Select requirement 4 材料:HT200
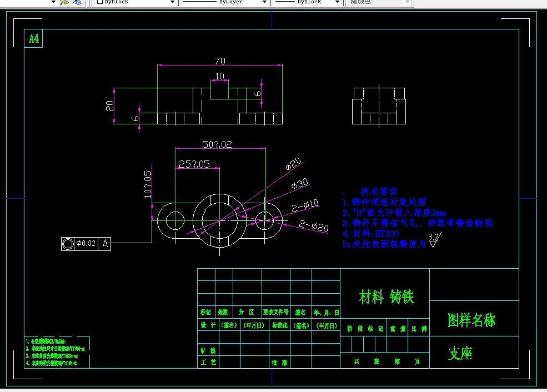547x392 pixels. 370,233
